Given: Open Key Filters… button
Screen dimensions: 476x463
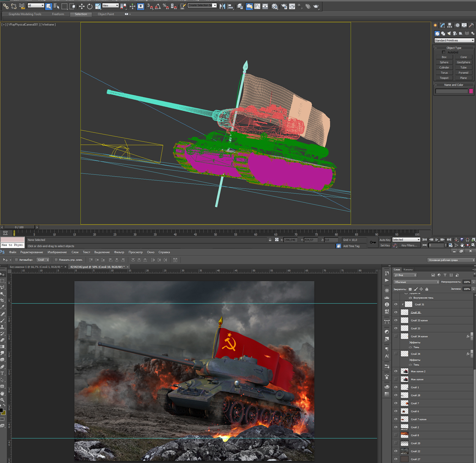Looking at the screenshot, I should [409, 246].
